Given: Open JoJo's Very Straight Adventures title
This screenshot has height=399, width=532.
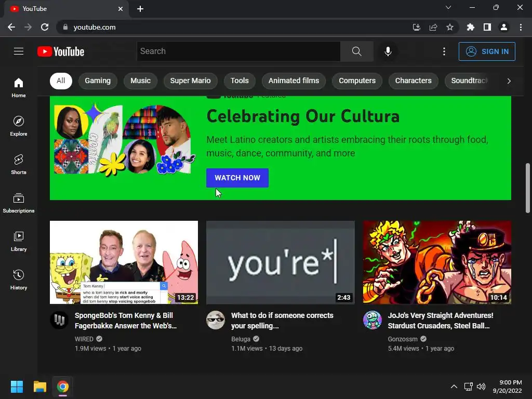Looking at the screenshot, I should pyautogui.click(x=441, y=321).
